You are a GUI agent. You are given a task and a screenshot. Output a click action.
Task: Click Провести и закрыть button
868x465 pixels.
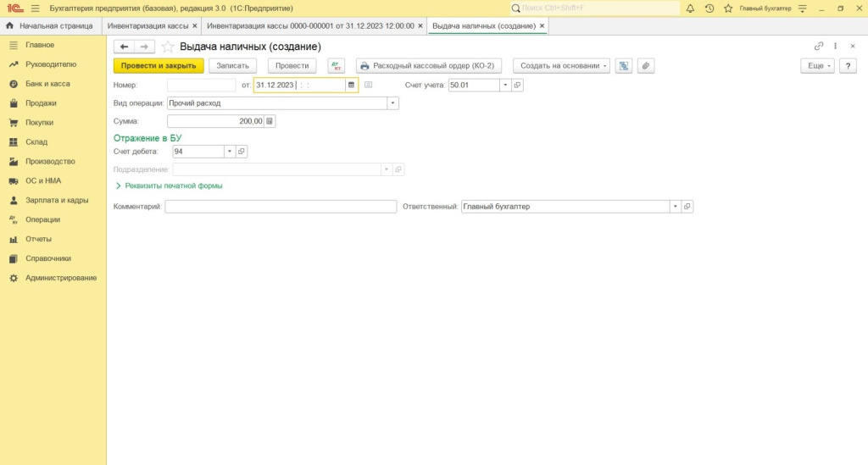(159, 66)
